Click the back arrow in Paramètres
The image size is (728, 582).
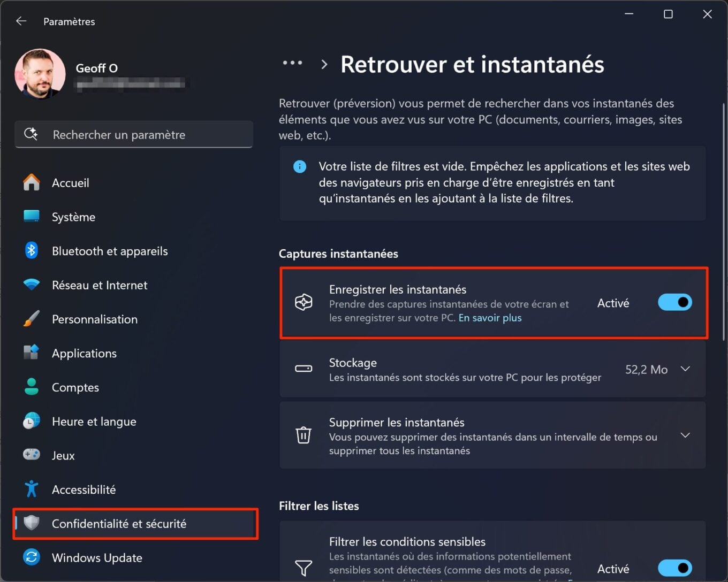click(21, 21)
